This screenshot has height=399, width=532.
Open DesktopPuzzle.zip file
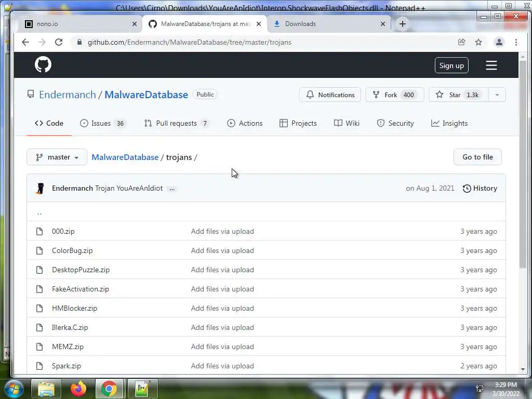(81, 270)
